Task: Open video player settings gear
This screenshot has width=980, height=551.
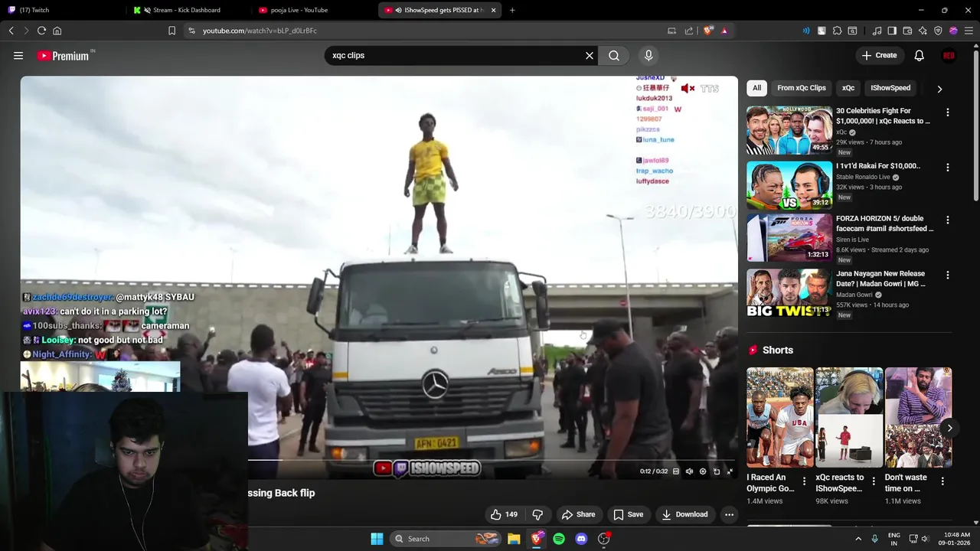Action: tap(703, 471)
